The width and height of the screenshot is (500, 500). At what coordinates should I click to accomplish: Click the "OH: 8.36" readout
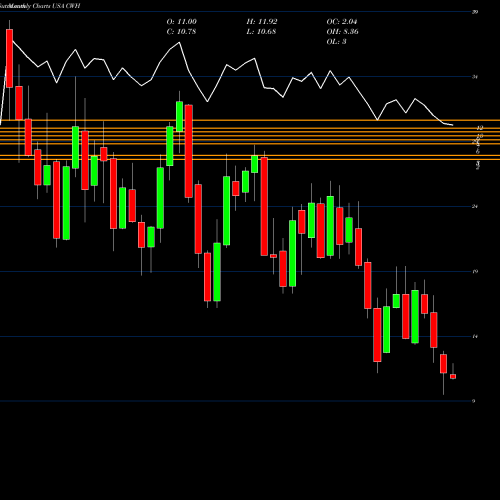coord(343,32)
